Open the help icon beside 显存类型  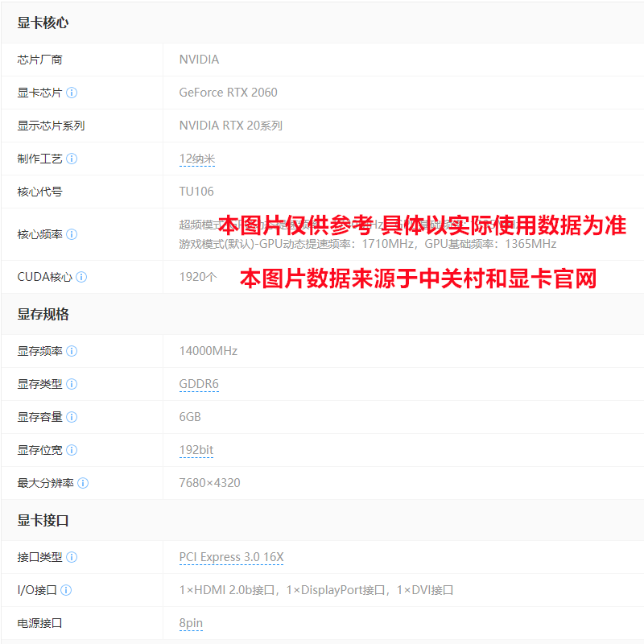click(x=72, y=384)
